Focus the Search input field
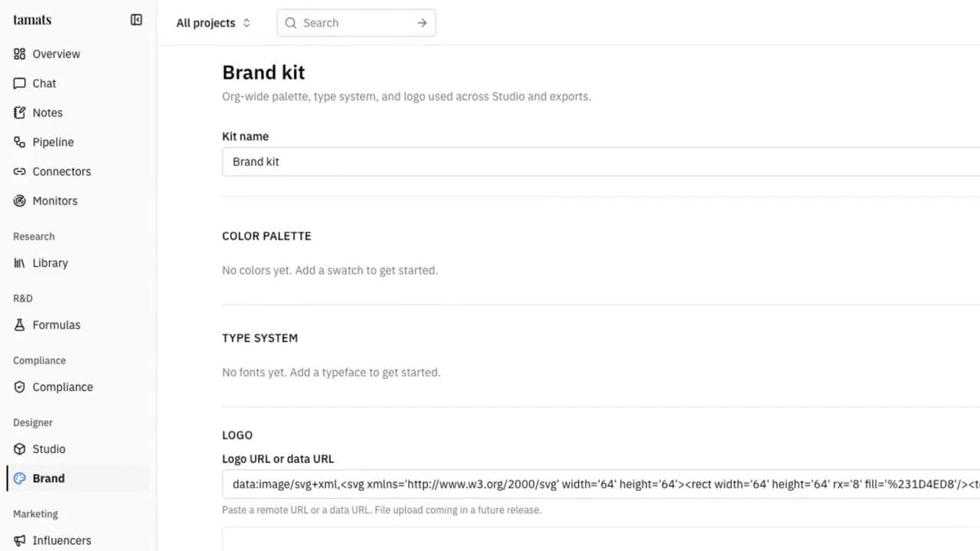The width and height of the screenshot is (980, 551). (357, 23)
